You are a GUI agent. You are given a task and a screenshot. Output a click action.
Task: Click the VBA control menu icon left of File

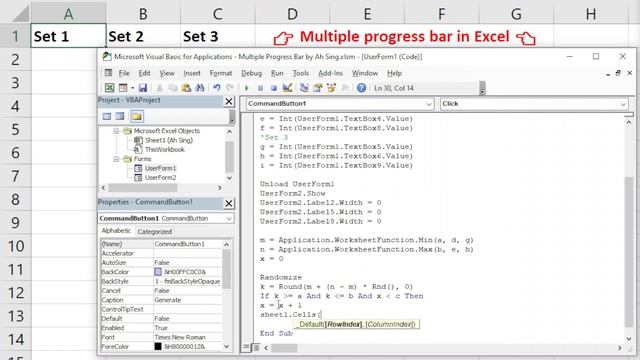(108, 73)
